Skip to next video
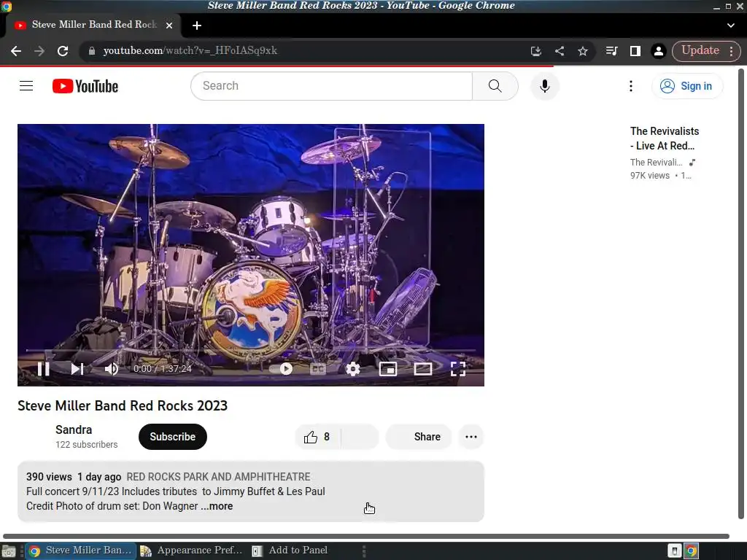747x560 pixels. point(77,369)
